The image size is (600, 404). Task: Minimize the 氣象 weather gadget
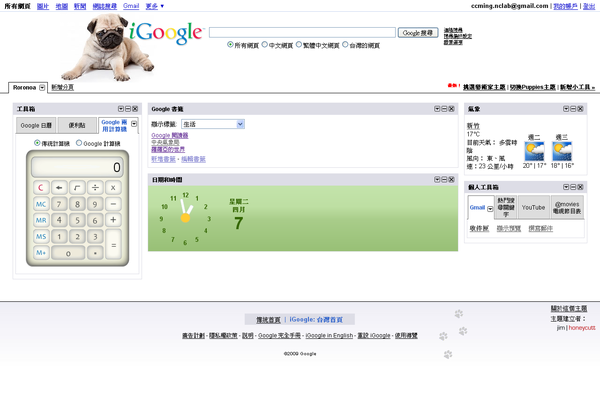click(x=573, y=109)
